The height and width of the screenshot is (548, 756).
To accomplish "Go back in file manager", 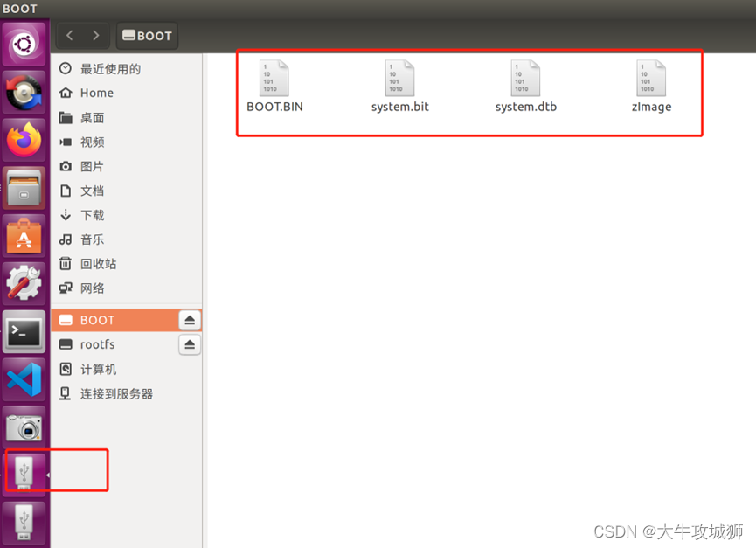I will tap(70, 36).
